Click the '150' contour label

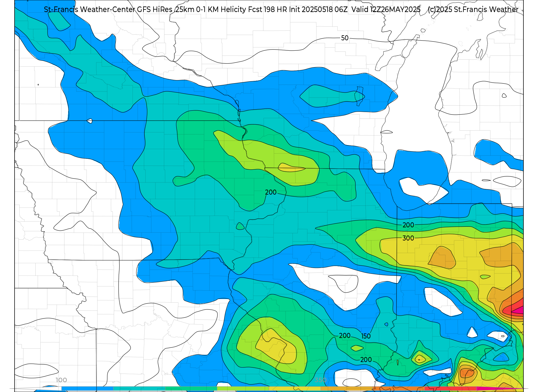click(366, 336)
